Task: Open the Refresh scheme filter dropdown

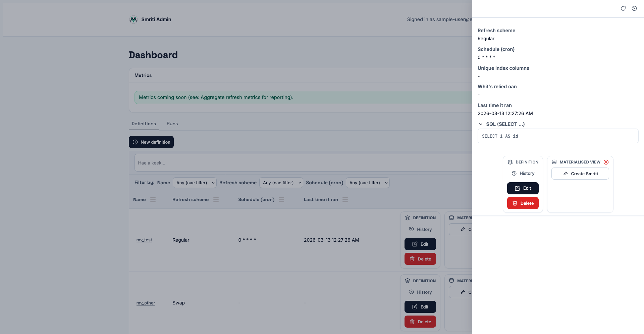Action: tap(281, 183)
